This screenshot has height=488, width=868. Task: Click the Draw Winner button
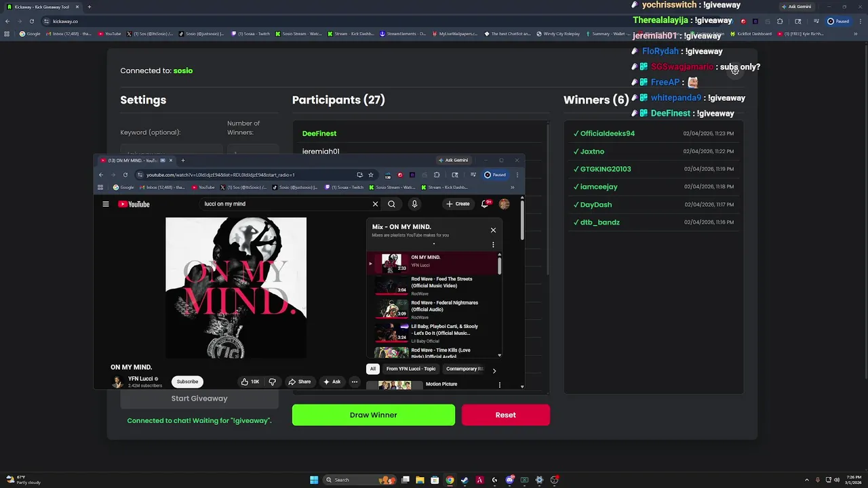(x=374, y=415)
